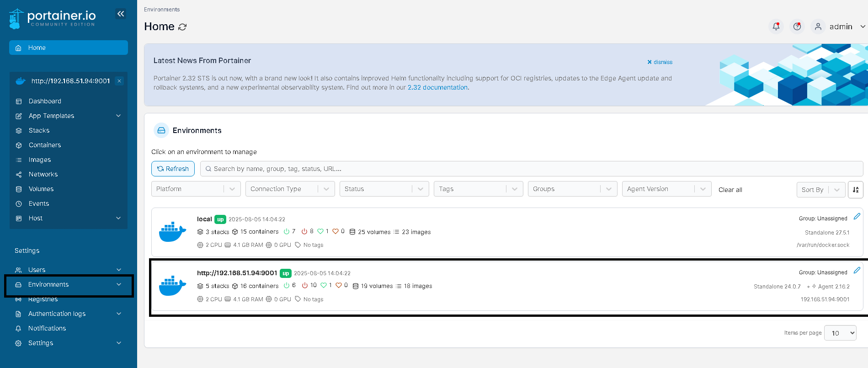Open the Groups filter dropdown
868x368 pixels.
(x=572, y=189)
